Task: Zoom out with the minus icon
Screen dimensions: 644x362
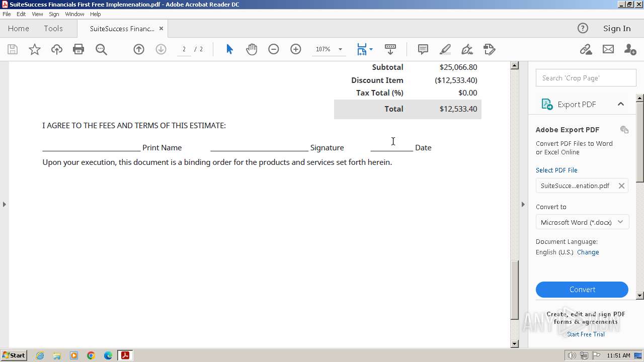Action: (x=274, y=49)
